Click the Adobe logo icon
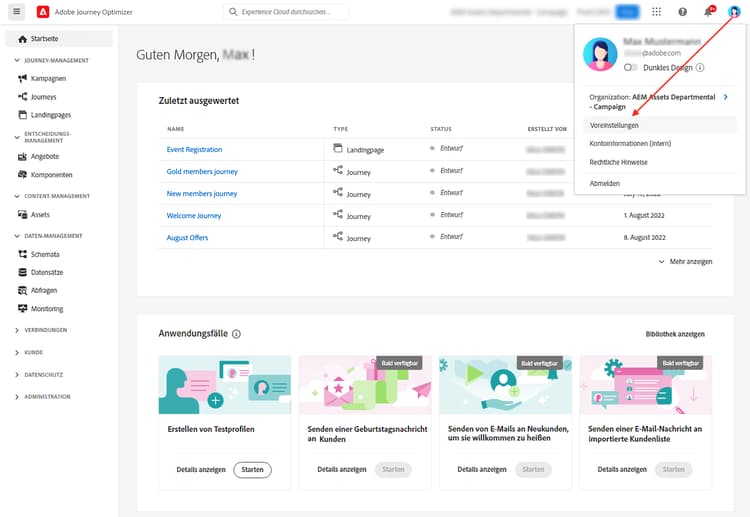The width and height of the screenshot is (750, 517). pos(43,12)
